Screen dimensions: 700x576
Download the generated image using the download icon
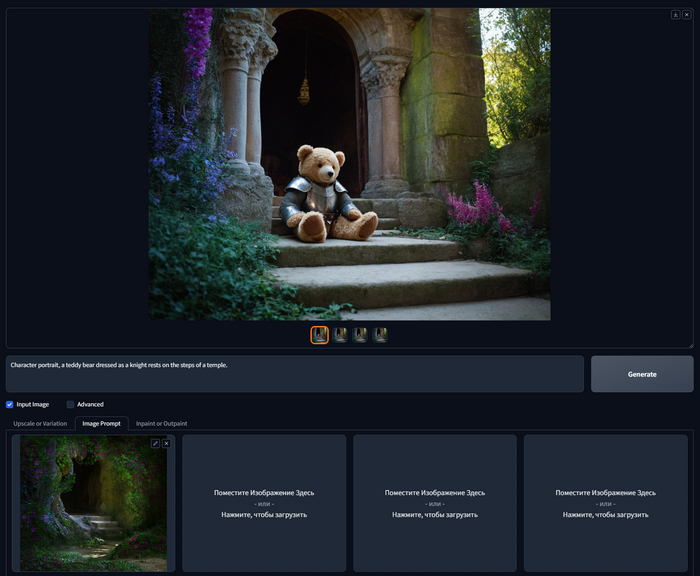click(x=675, y=15)
